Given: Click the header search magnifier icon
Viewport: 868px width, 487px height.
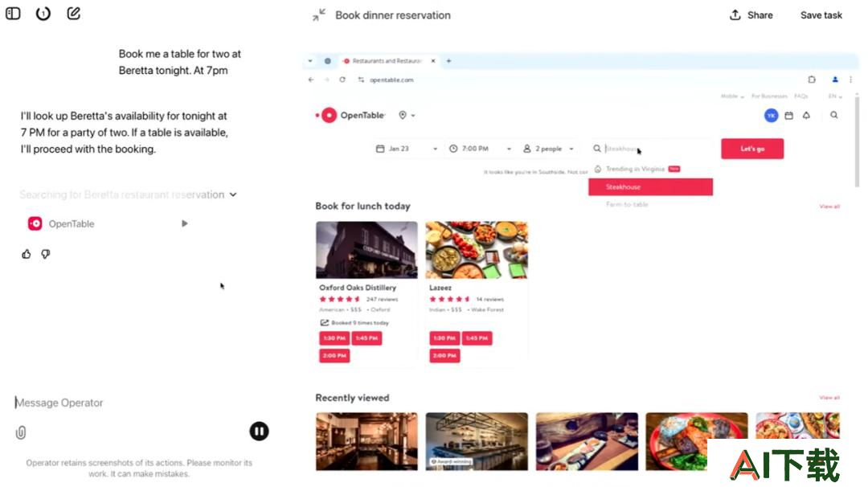Looking at the screenshot, I should coord(833,115).
